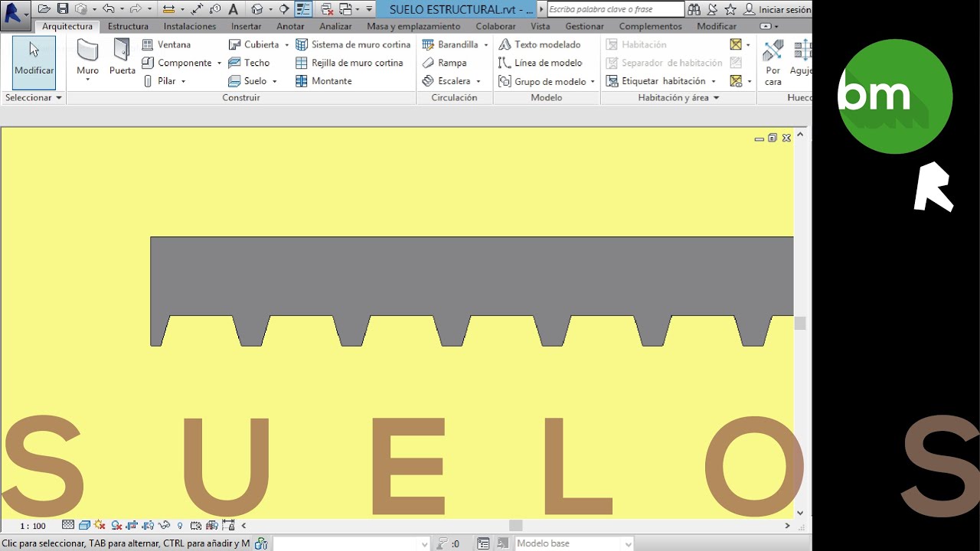Click the Switch windows icon

(x=345, y=9)
